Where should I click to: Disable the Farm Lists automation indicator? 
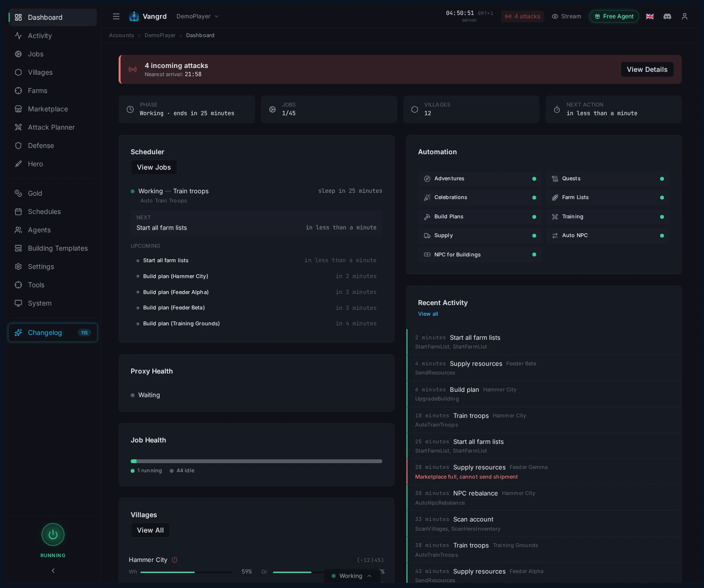[662, 198]
